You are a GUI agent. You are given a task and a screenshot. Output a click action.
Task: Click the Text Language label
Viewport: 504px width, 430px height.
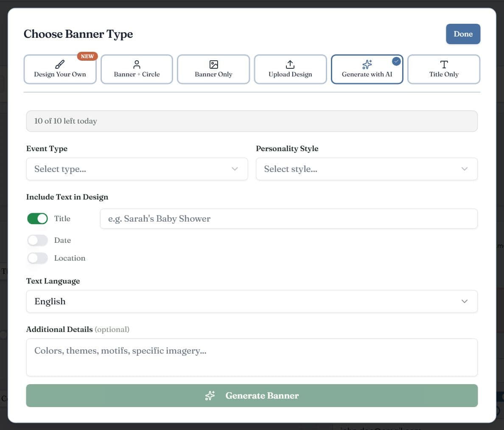click(53, 281)
